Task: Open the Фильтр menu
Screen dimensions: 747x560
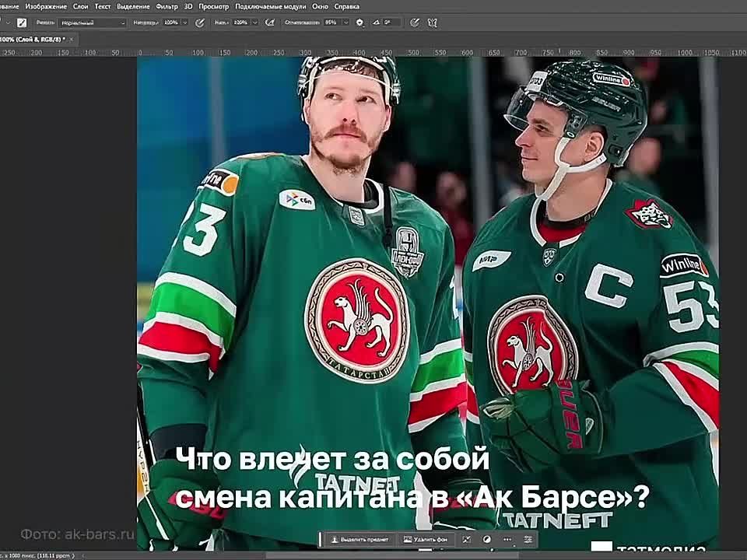Action: 167,7
